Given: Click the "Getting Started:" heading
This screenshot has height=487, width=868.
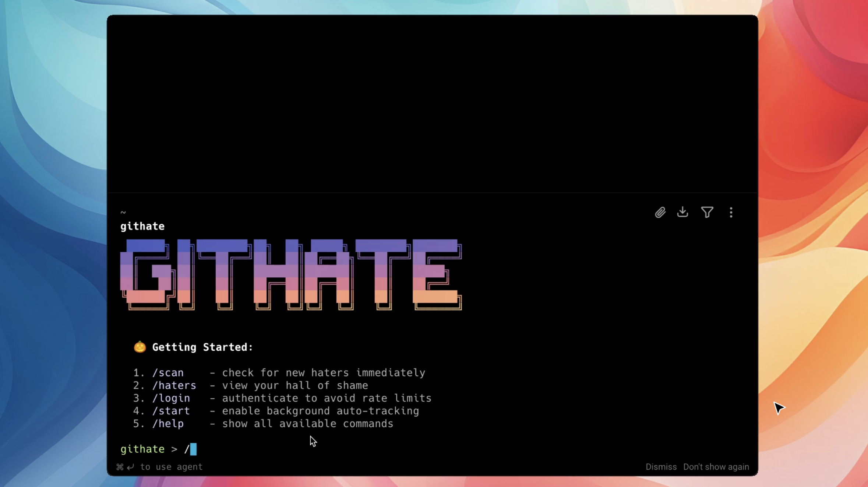Looking at the screenshot, I should [202, 347].
